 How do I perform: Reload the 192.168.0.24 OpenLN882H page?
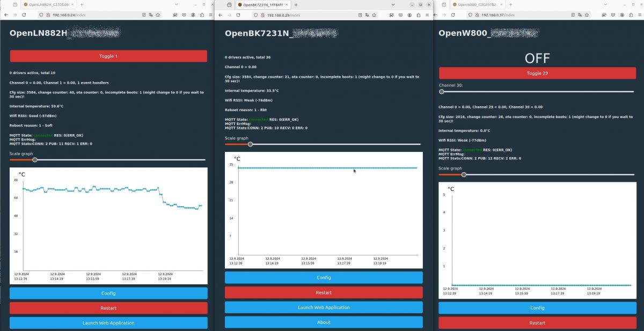(24, 15)
